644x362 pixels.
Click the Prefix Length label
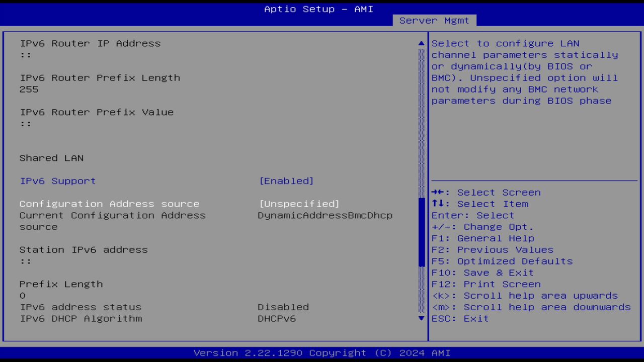[61, 284]
